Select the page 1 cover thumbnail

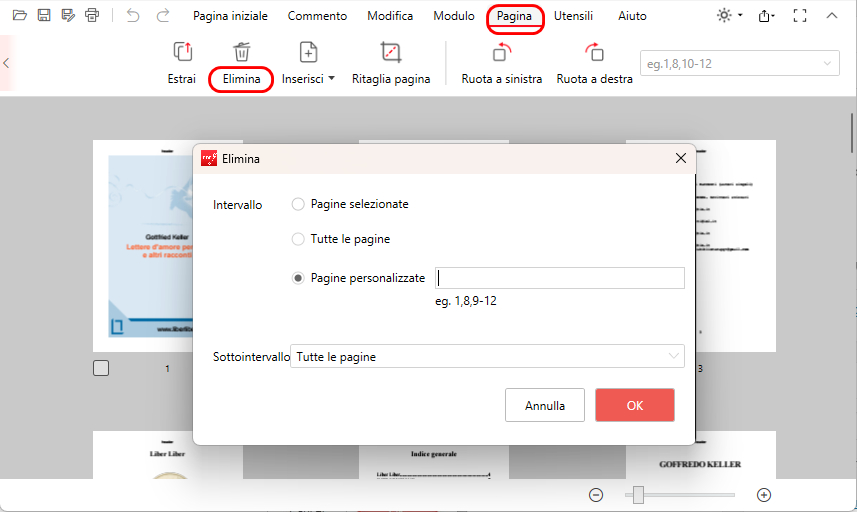[143, 246]
